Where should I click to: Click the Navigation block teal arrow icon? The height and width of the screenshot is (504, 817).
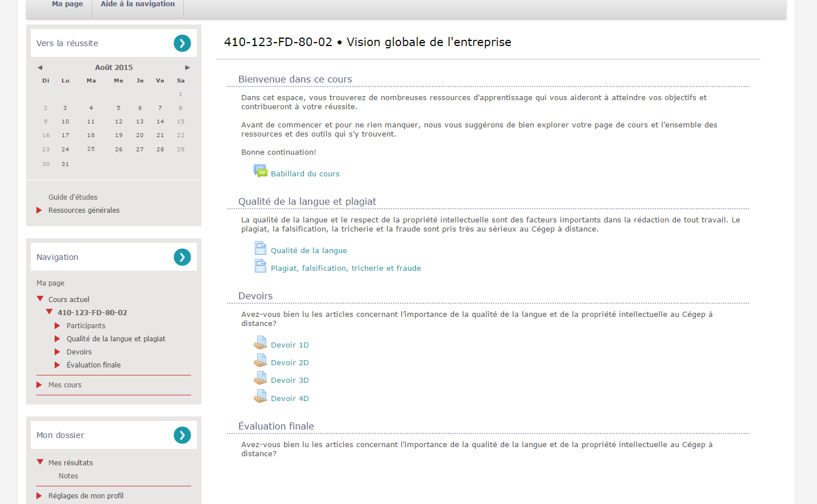182,257
